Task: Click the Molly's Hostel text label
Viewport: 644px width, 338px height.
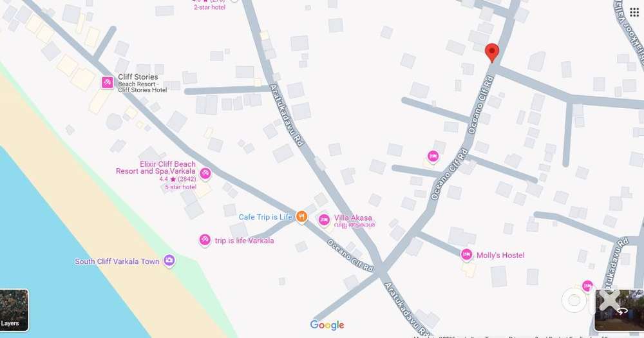Action: pos(500,255)
